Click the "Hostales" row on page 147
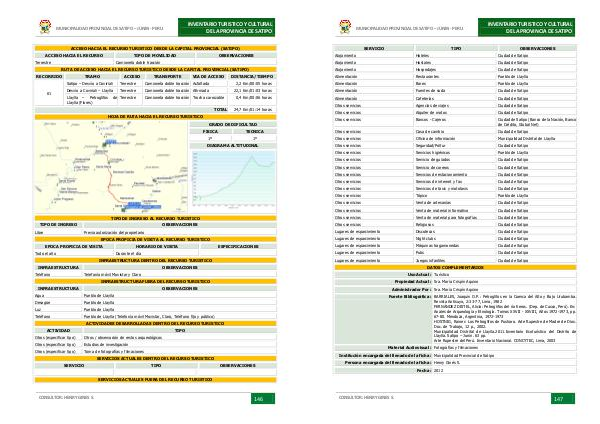The height and width of the screenshot is (424, 600). (x=455, y=62)
